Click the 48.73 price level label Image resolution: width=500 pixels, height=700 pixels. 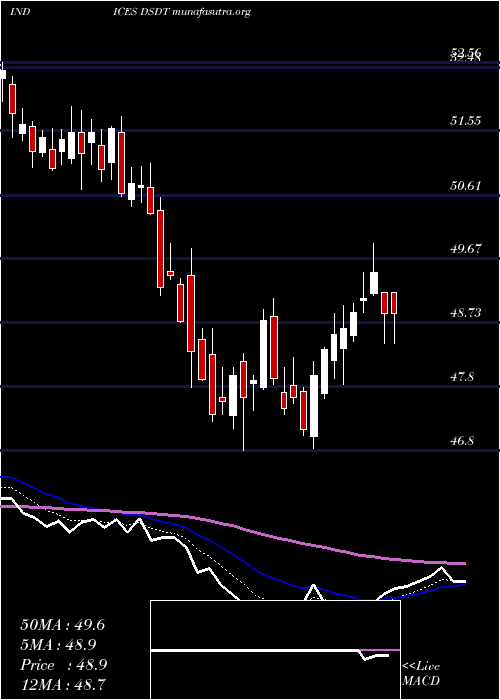pos(466,312)
